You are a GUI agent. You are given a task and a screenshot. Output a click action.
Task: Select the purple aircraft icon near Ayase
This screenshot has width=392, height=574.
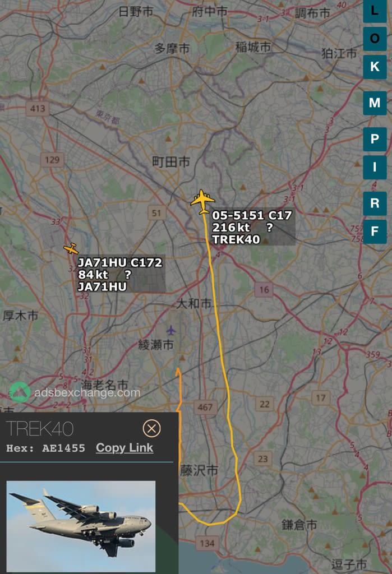(x=171, y=330)
